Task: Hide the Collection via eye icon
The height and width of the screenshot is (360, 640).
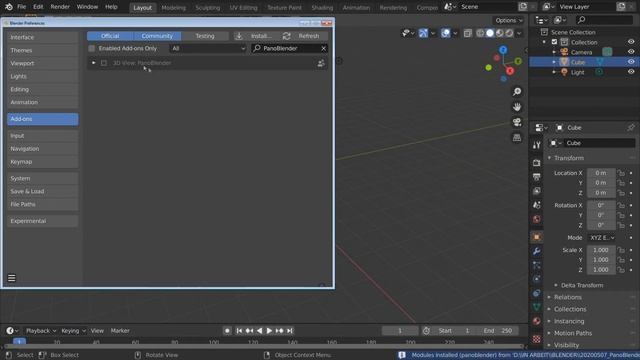Action: 631,42
